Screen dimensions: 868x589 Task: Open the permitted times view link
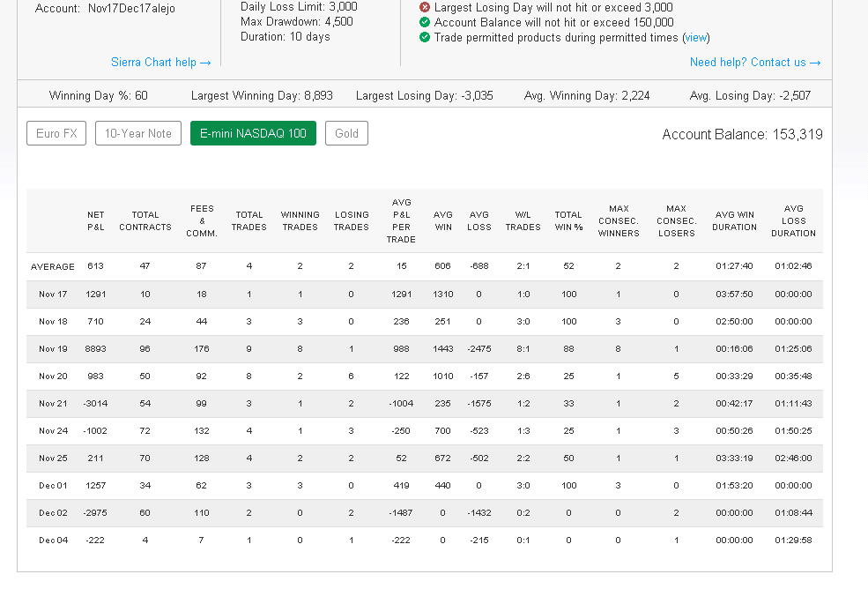point(696,37)
